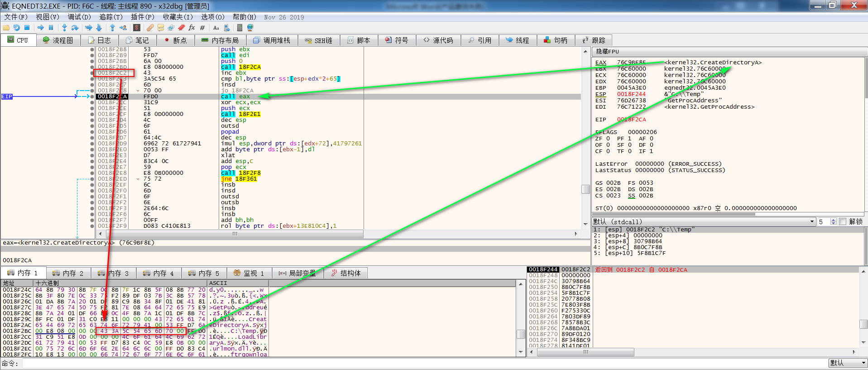The width and height of the screenshot is (868, 370).
Task: Switch to the 流程图 tab
Action: point(58,40)
